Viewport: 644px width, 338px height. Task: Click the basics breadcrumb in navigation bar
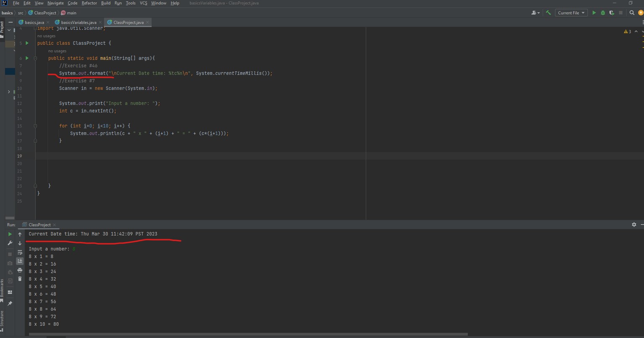[x=7, y=13]
